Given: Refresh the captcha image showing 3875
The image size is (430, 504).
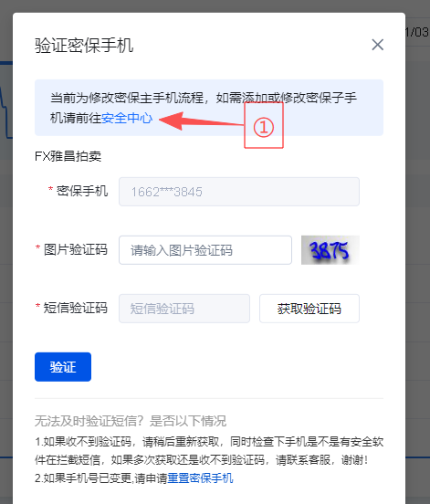Looking at the screenshot, I should click(330, 250).
